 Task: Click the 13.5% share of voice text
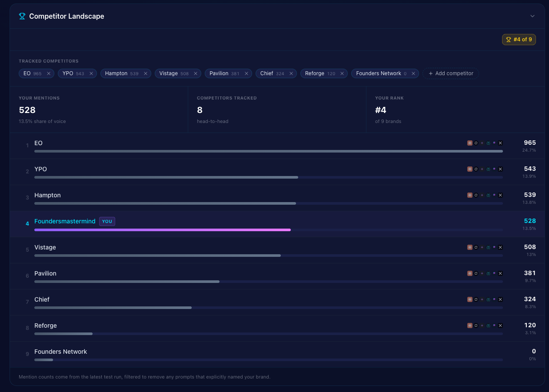coord(42,121)
